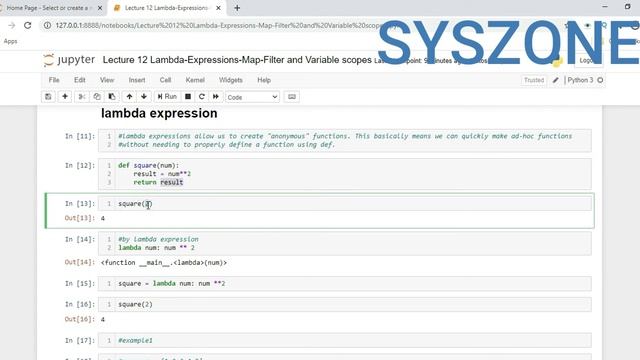Click the '#by lambda expression' comment line

click(158, 239)
